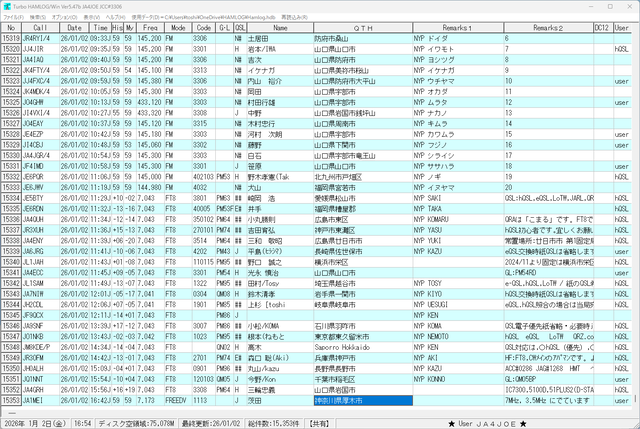Viewport: 640px width, 429px height.
Task: Click callsign JK4FTY/4
Action: (36, 70)
